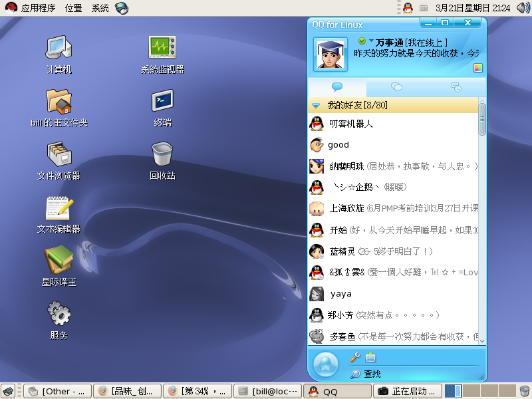The height and width of the screenshot is (399, 532).
Task: Open the online status dropdown arrow
Action: coord(371,41)
